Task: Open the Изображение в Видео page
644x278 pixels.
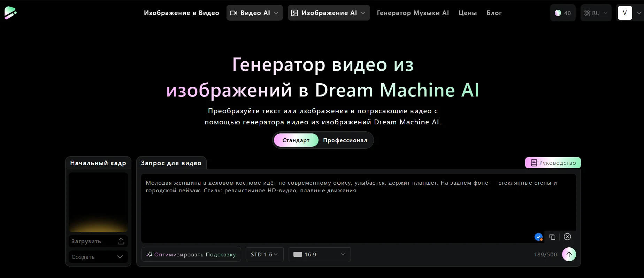Action: point(182,13)
